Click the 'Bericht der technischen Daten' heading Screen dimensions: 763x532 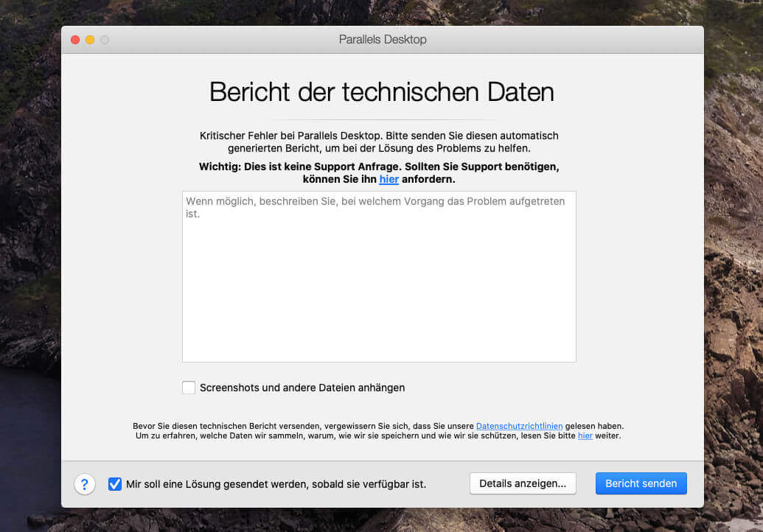[x=382, y=92]
